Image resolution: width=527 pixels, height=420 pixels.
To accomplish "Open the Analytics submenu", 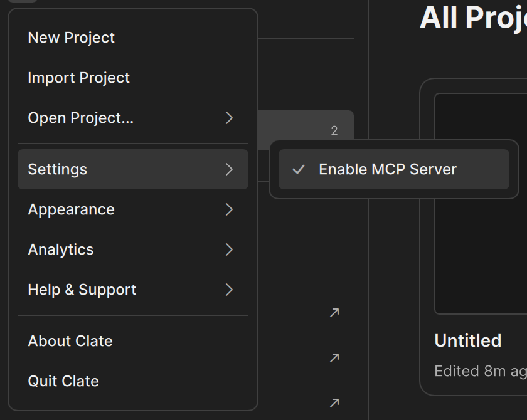I will (133, 249).
